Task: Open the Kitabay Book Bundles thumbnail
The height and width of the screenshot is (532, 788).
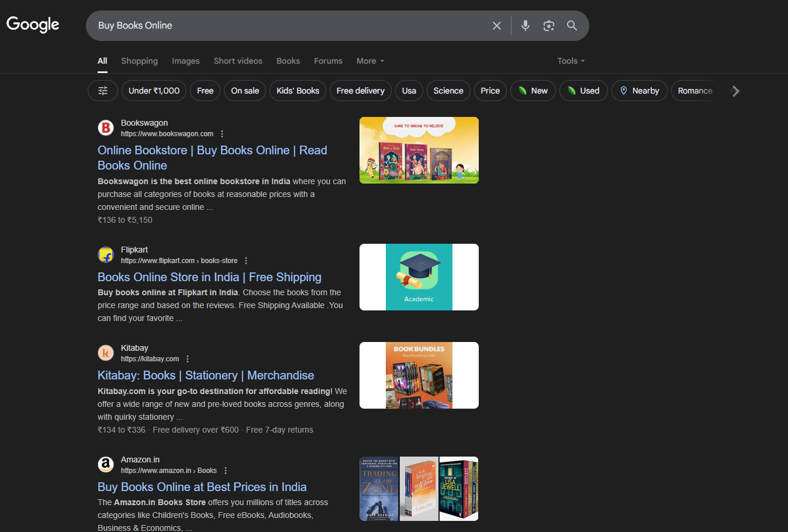Action: [419, 375]
